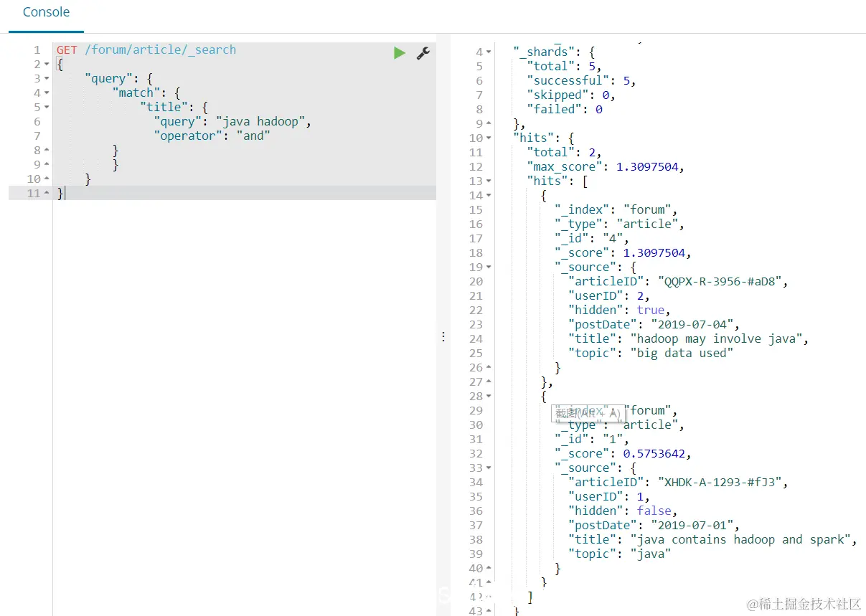
Task: Collapse "_source" on response line 19
Action: tap(489, 267)
